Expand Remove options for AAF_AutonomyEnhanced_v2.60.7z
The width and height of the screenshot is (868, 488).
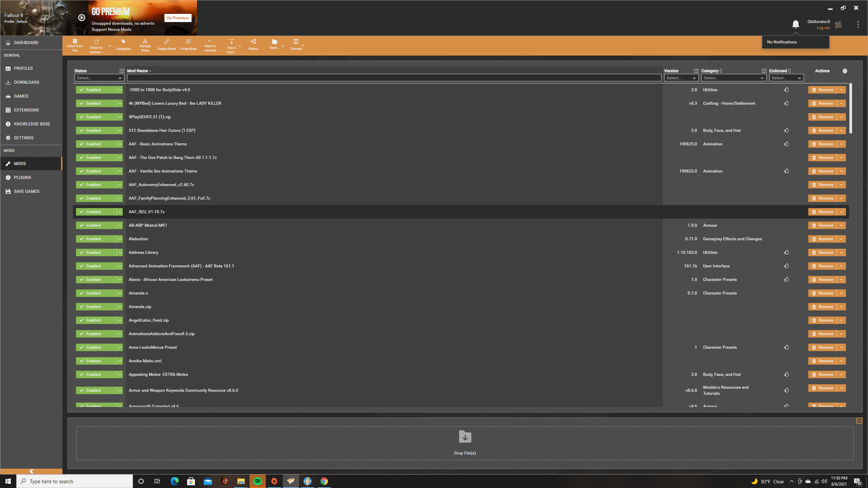click(841, 185)
